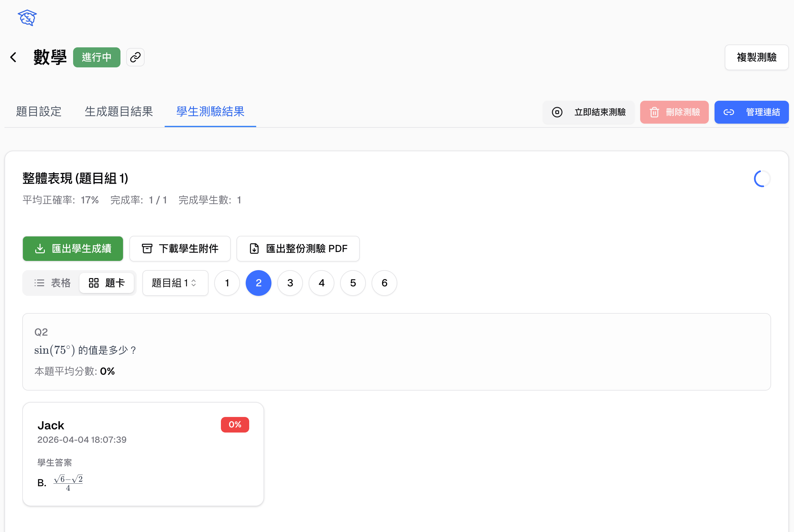Open Jack's answer card
The height and width of the screenshot is (532, 794).
click(143, 454)
